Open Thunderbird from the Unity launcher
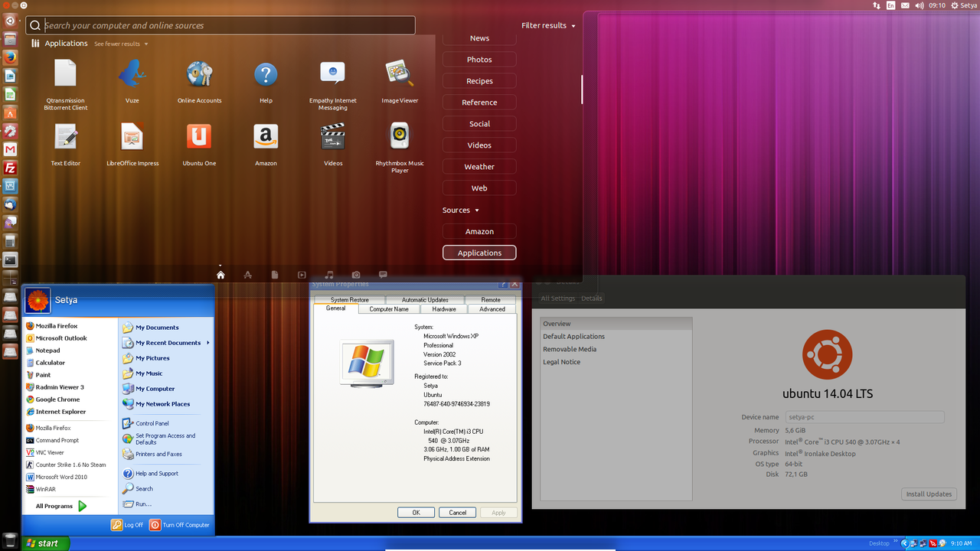980x551 pixels. [x=10, y=204]
